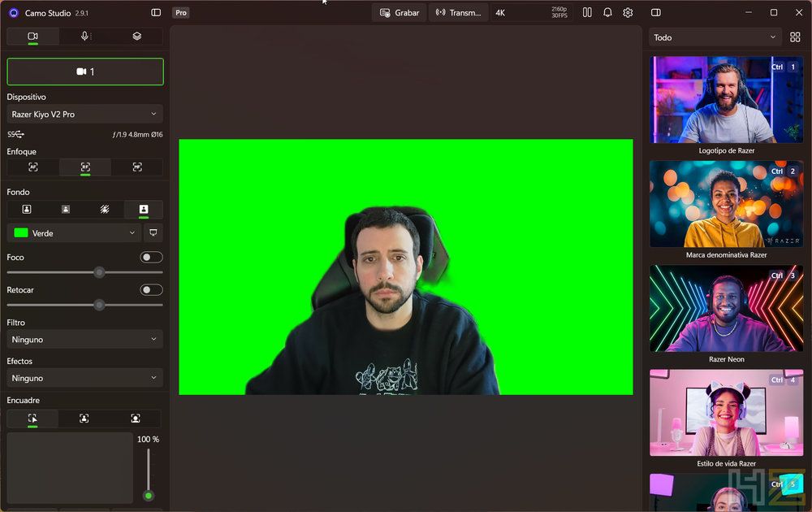Viewport: 812px width, 512px height.
Task: Switch templates to grid view
Action: tap(795, 37)
